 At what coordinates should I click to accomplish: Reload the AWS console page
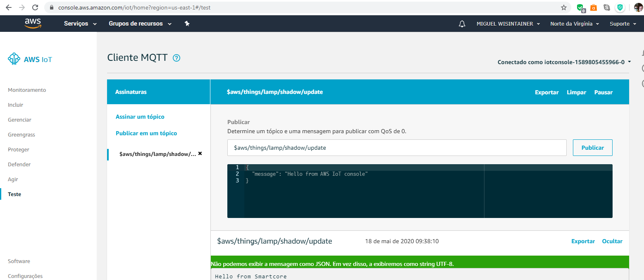point(35,7)
